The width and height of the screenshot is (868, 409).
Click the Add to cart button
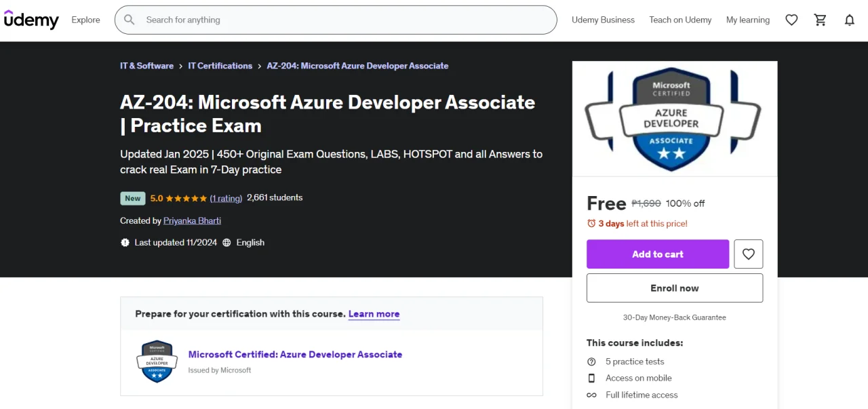click(658, 254)
